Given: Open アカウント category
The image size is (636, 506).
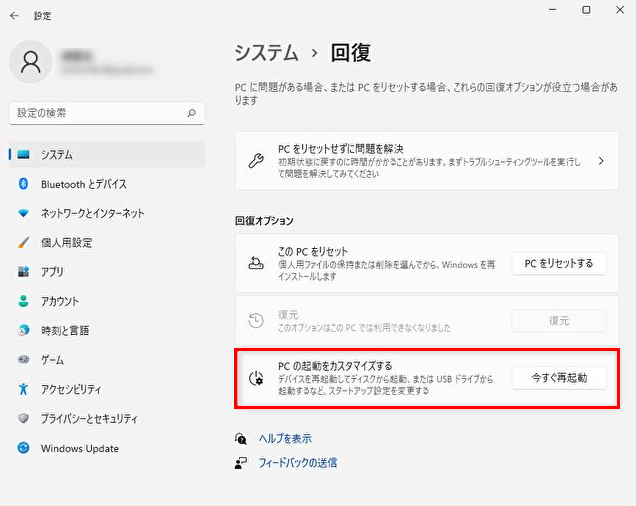Looking at the screenshot, I should coord(107,301).
